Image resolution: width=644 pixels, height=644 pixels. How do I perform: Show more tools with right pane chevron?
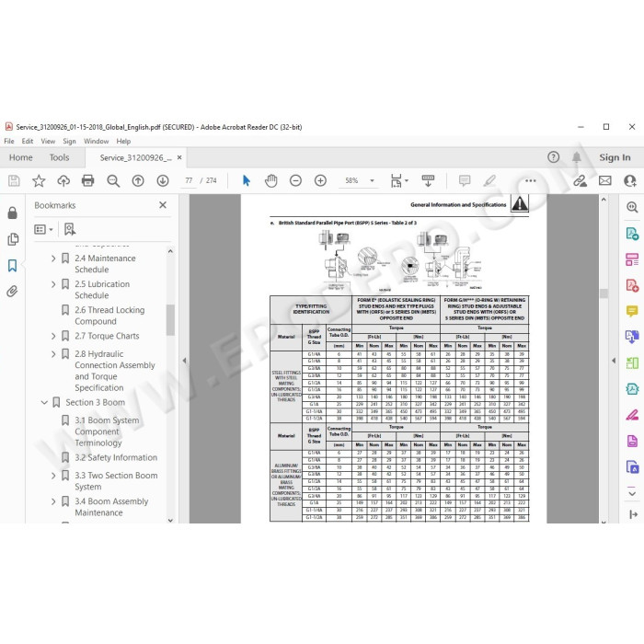point(632,492)
